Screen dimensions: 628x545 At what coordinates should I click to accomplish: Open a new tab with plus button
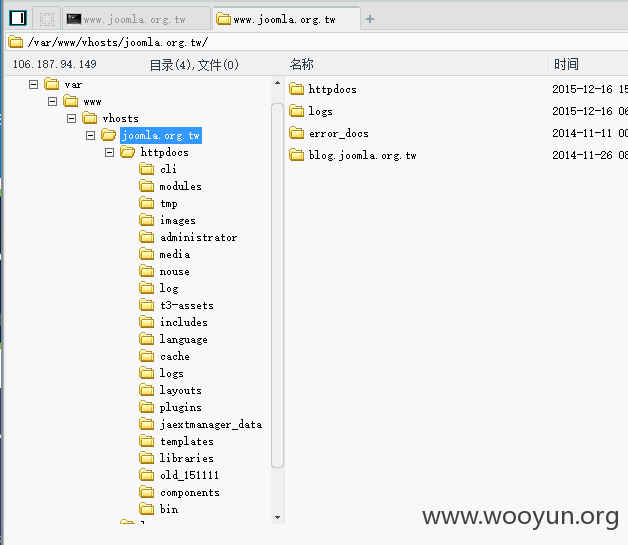click(x=370, y=19)
